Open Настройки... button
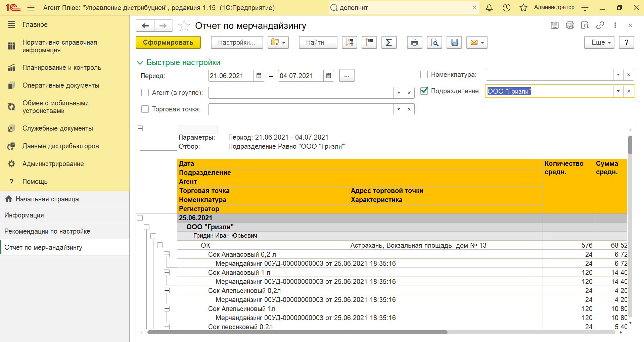644x342 pixels. coord(237,43)
